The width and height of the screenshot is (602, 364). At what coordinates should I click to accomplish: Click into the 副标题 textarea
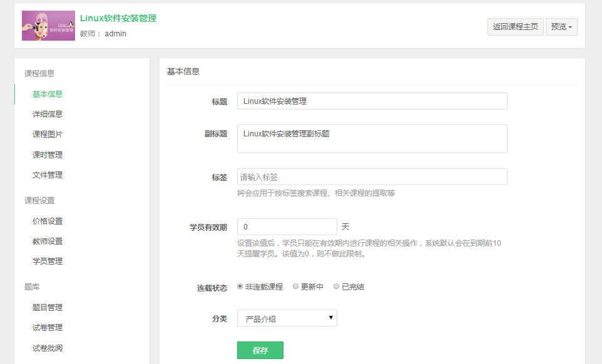372,139
